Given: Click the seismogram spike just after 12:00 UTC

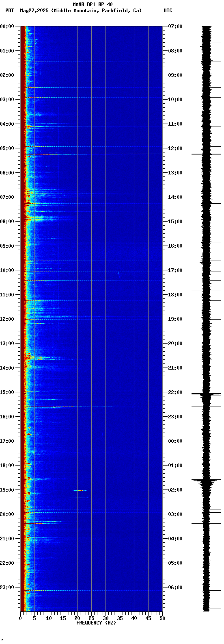Looking at the screenshot, I should (x=206, y=154).
